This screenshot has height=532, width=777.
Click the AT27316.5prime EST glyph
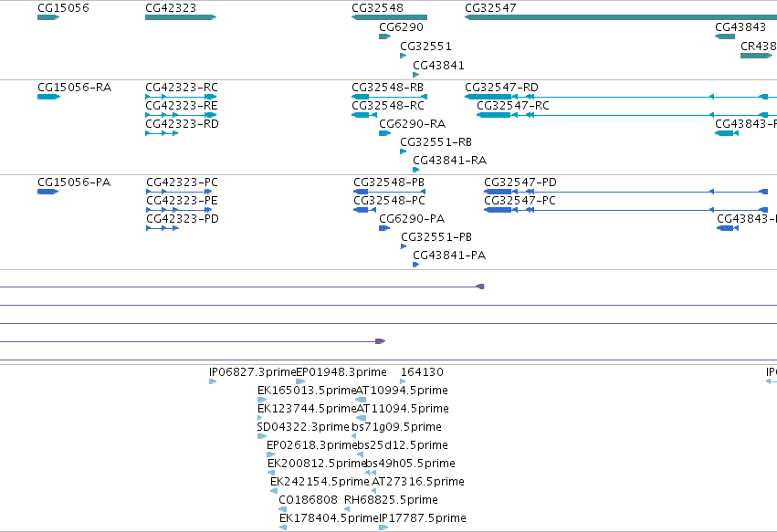pyautogui.click(x=374, y=491)
